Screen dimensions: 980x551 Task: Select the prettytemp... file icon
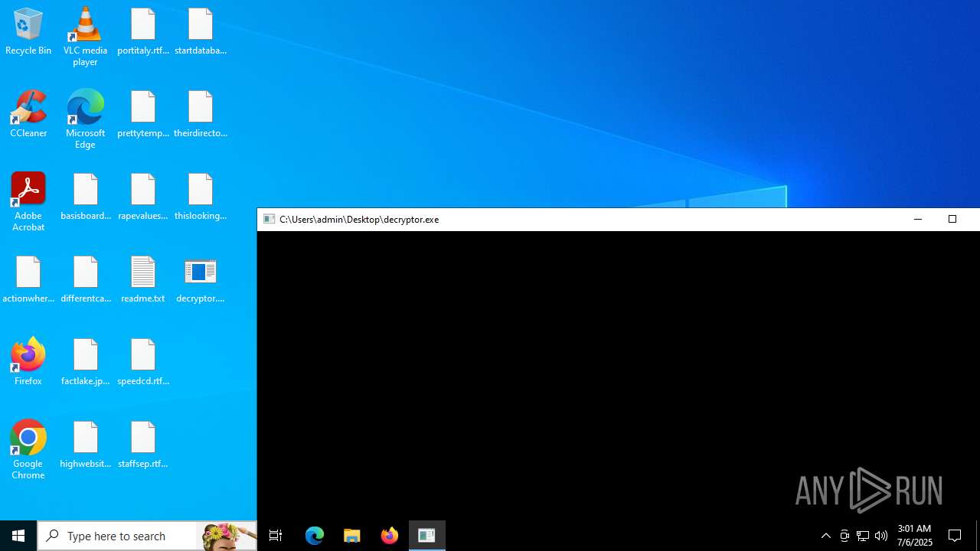click(x=143, y=115)
